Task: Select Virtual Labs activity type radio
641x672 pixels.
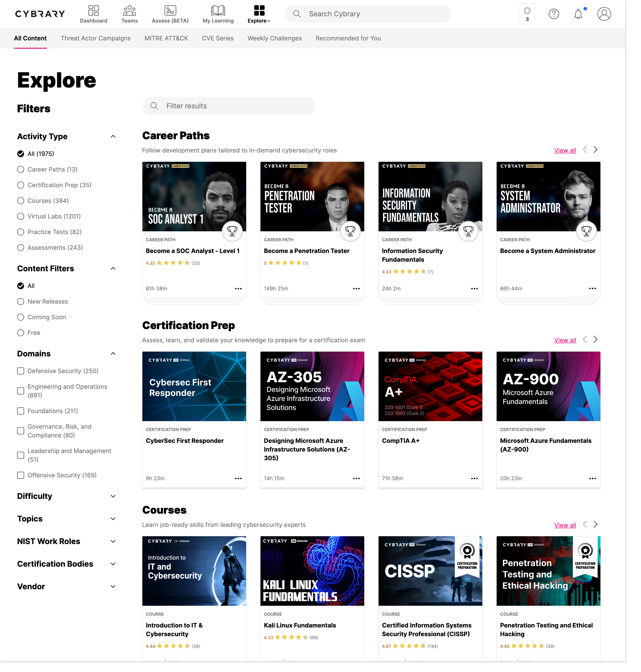Action: click(x=21, y=216)
